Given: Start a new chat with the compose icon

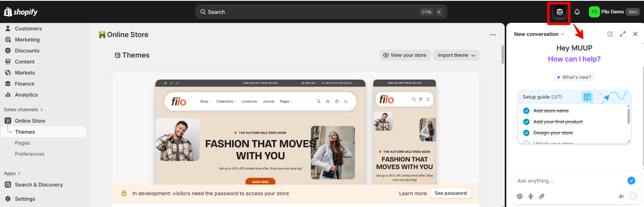Looking at the screenshot, I should [x=610, y=34].
